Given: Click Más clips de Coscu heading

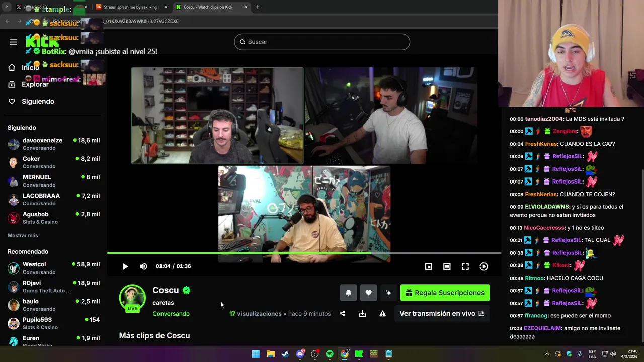Looking at the screenshot, I should point(154,335).
